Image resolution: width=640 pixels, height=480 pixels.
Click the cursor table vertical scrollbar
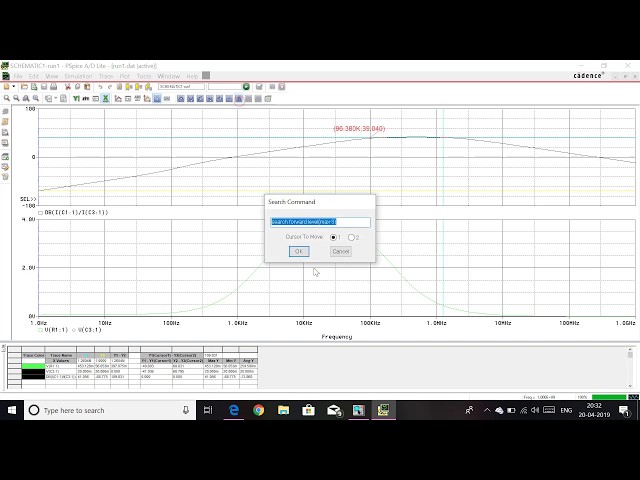coord(630,367)
